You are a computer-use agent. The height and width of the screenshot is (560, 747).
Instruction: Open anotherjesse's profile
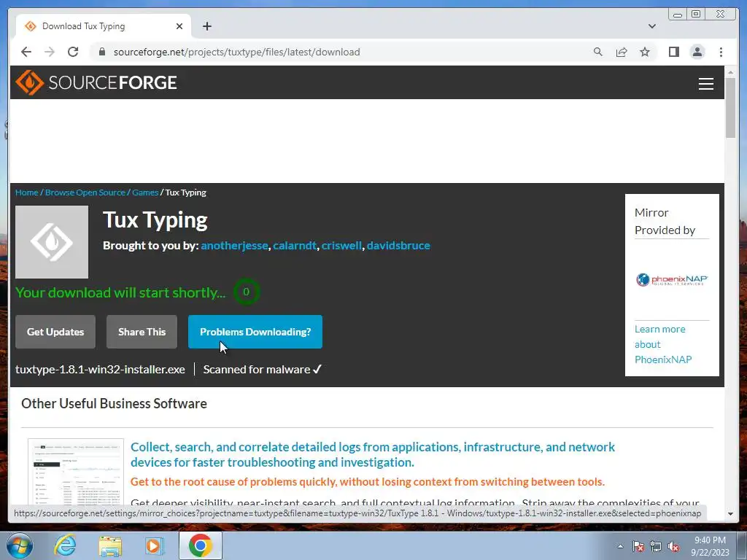234,245
